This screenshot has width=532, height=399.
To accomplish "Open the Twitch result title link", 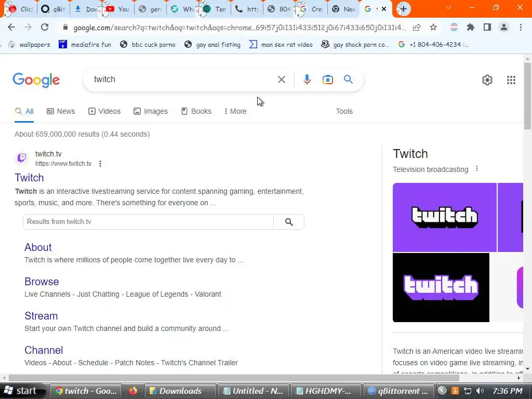I will coord(29,178).
